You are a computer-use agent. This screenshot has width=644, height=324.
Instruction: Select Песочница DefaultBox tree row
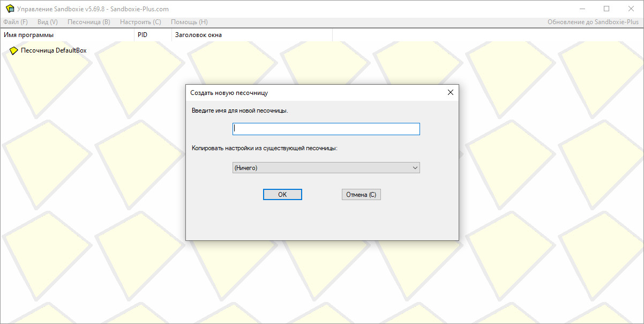[x=48, y=50]
